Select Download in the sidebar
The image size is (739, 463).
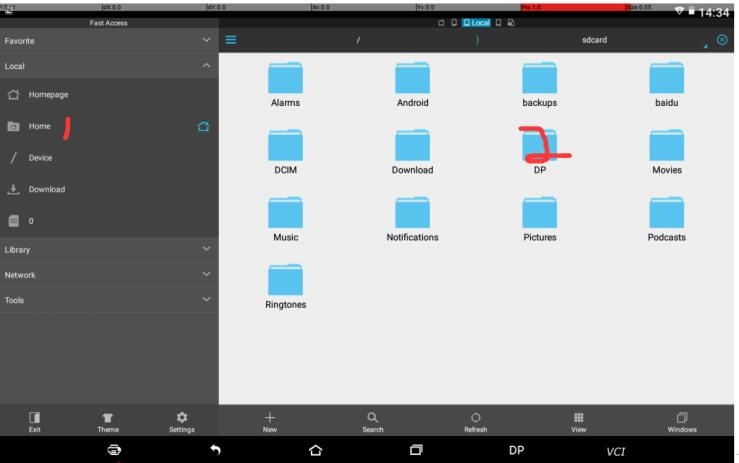click(x=46, y=189)
